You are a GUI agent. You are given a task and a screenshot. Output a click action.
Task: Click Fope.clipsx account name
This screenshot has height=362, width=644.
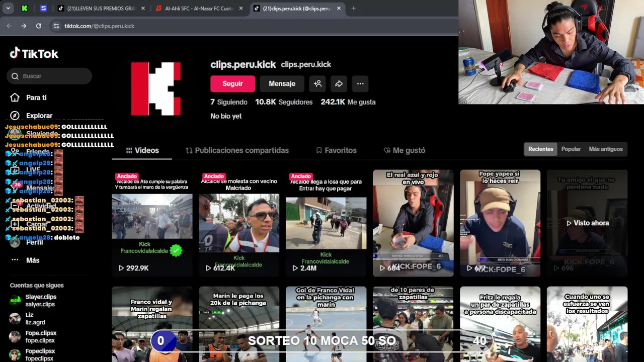tap(41, 333)
